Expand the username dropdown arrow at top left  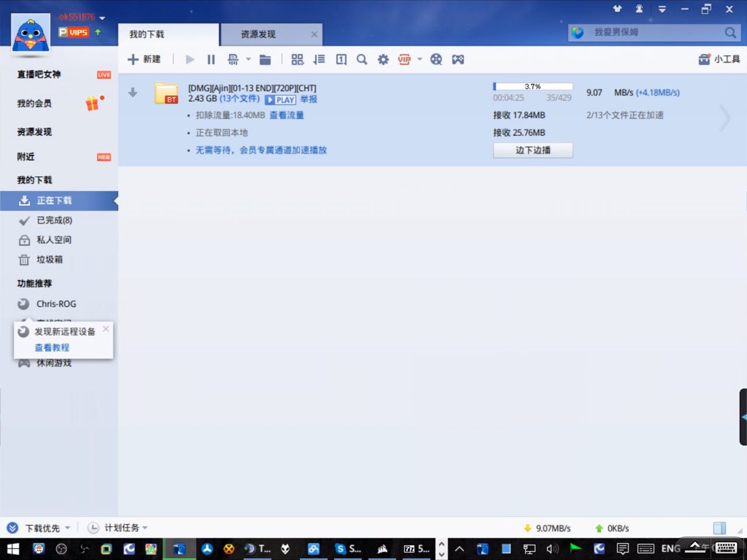pyautogui.click(x=102, y=18)
